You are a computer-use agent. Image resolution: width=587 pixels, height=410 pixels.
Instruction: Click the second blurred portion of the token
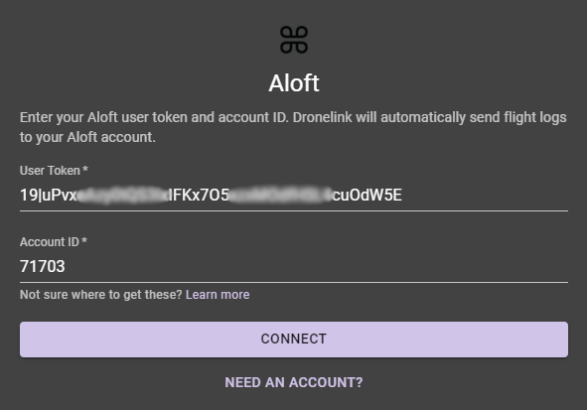point(280,195)
